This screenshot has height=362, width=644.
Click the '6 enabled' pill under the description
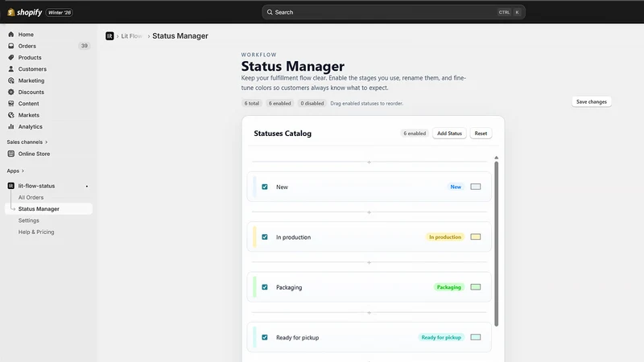[x=279, y=104]
